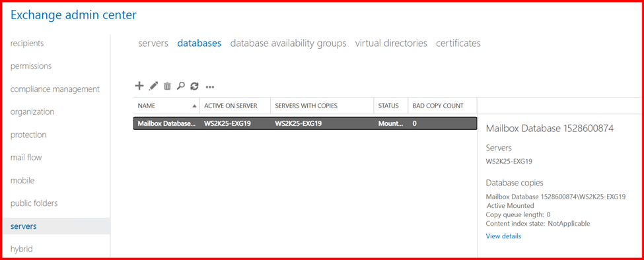Open compliance management section
This screenshot has width=644, height=260.
pos(55,89)
